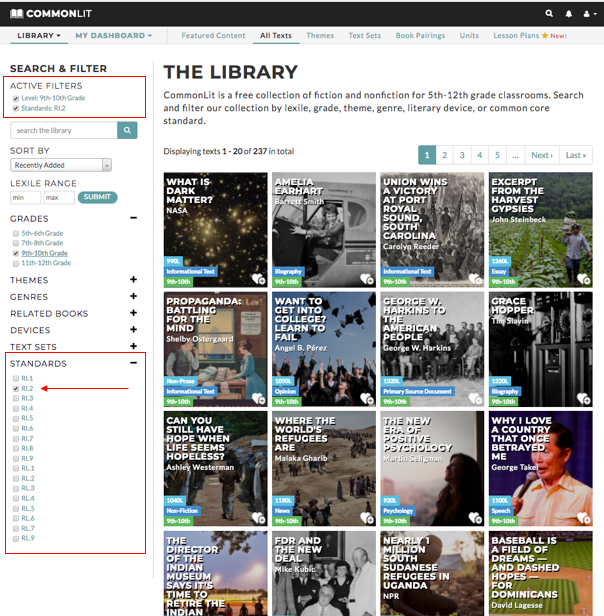Open the Units tab
The width and height of the screenshot is (604, 616).
tap(469, 35)
